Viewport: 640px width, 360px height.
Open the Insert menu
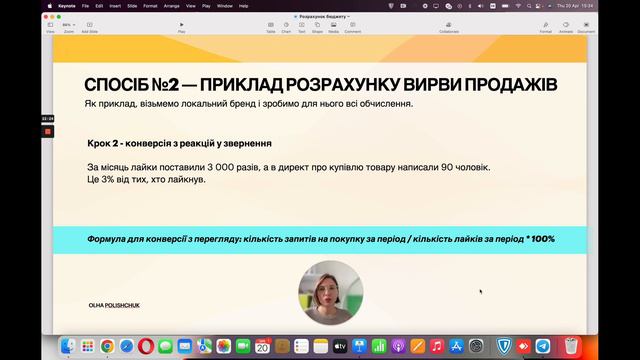[x=115, y=6]
